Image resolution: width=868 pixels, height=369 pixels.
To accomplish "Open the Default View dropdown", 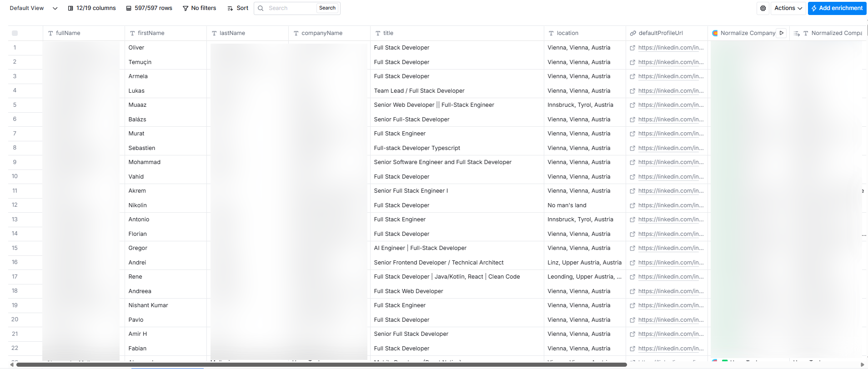I will click(34, 8).
